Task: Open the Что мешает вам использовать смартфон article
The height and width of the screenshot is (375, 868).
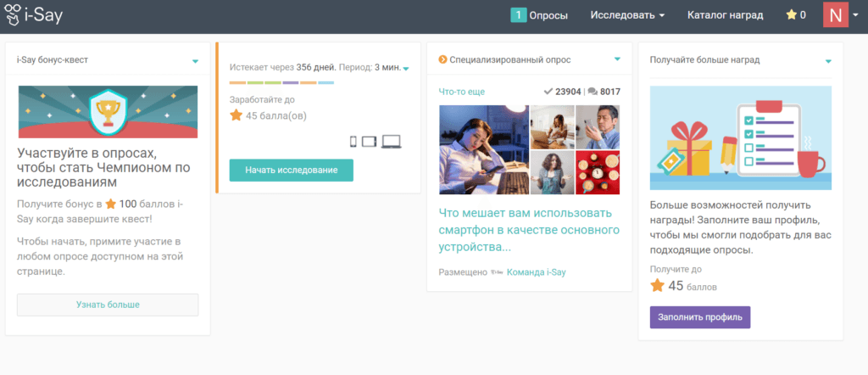Action: click(x=529, y=230)
